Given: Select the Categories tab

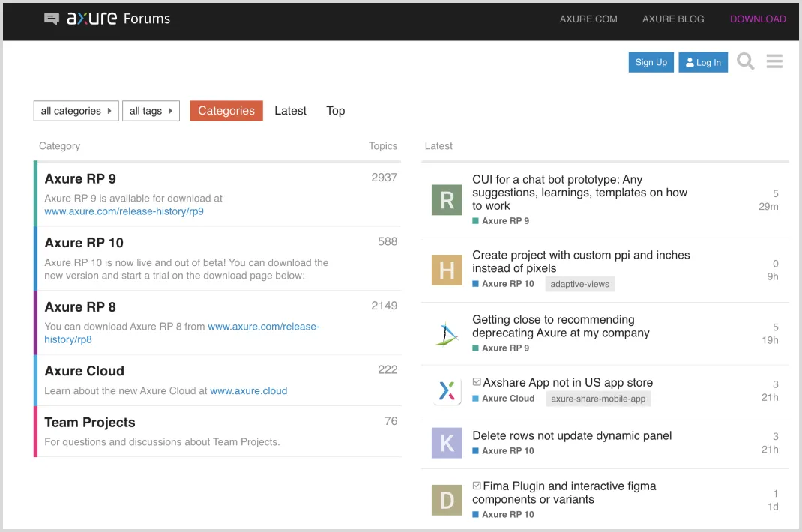Looking at the screenshot, I should [226, 111].
